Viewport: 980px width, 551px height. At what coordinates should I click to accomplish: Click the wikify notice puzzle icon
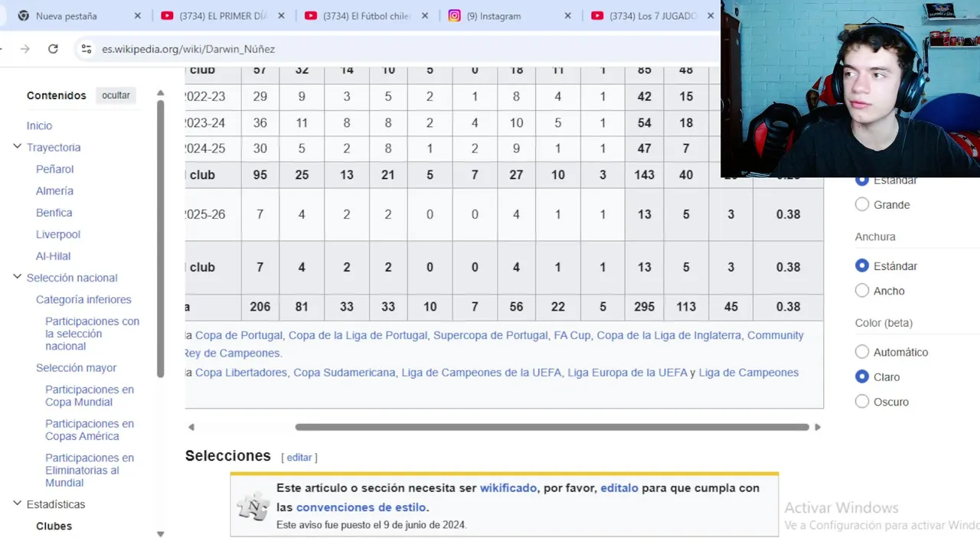point(253,506)
